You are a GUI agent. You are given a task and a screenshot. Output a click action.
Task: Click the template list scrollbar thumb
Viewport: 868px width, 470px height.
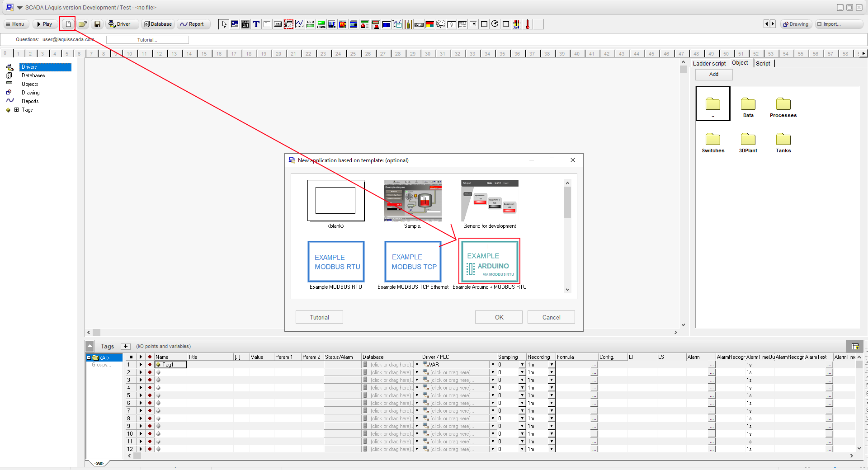(x=567, y=202)
